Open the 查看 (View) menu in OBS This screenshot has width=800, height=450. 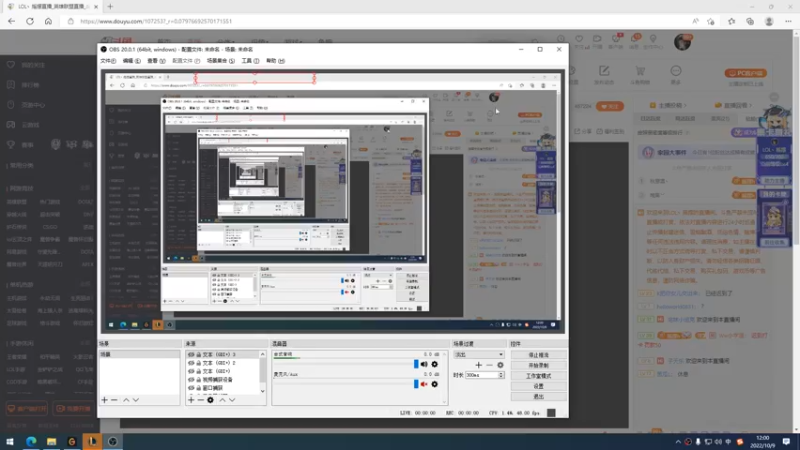(156, 61)
